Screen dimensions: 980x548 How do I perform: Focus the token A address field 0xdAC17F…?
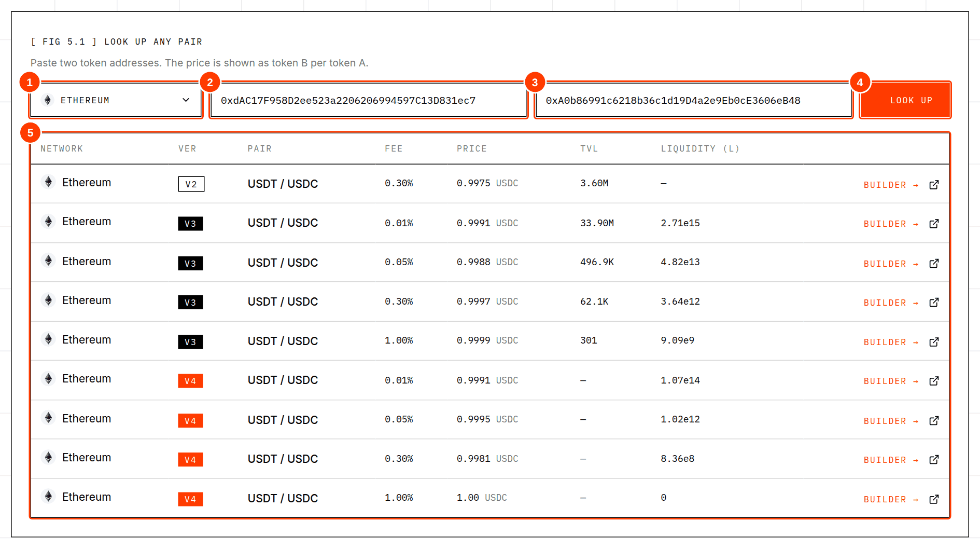369,100
